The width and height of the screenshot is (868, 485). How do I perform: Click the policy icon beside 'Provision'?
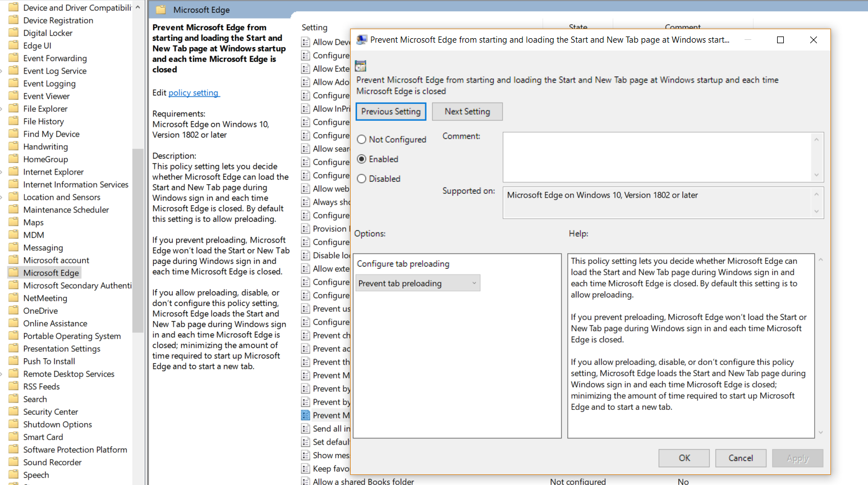(x=306, y=228)
